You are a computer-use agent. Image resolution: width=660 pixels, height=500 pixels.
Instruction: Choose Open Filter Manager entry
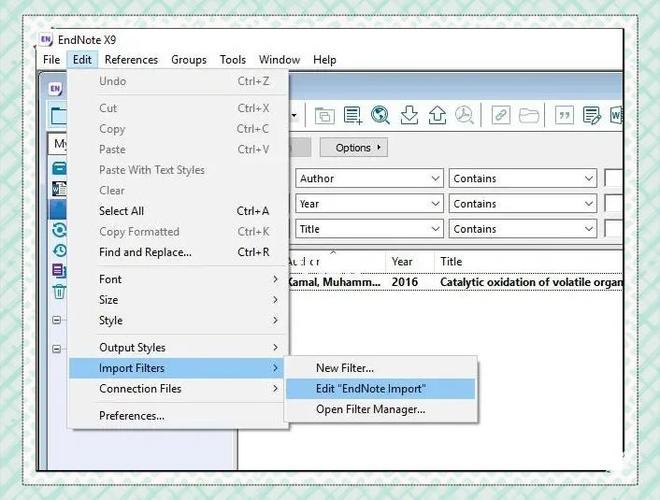[381, 409]
